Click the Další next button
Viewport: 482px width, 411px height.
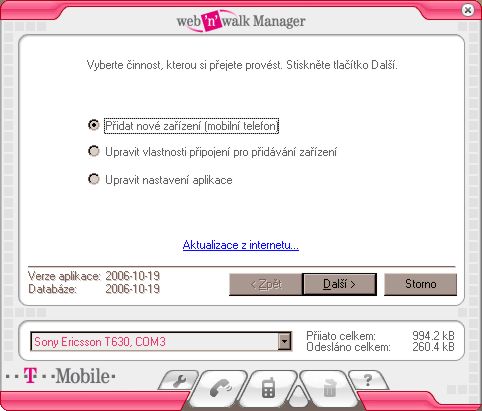pyautogui.click(x=339, y=284)
